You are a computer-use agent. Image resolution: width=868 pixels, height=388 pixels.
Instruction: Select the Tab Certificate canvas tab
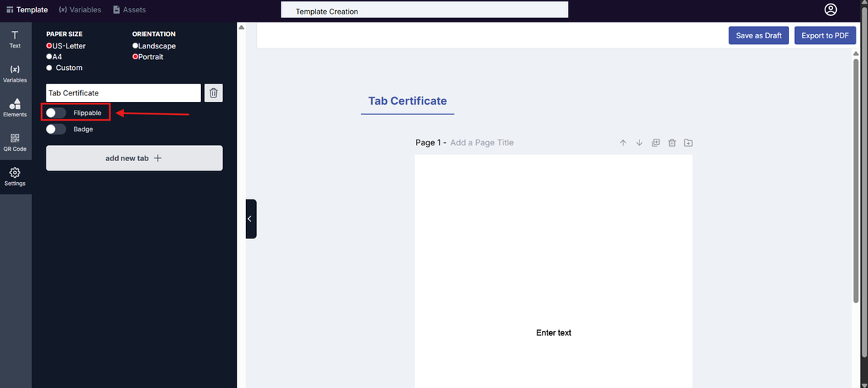pyautogui.click(x=407, y=101)
